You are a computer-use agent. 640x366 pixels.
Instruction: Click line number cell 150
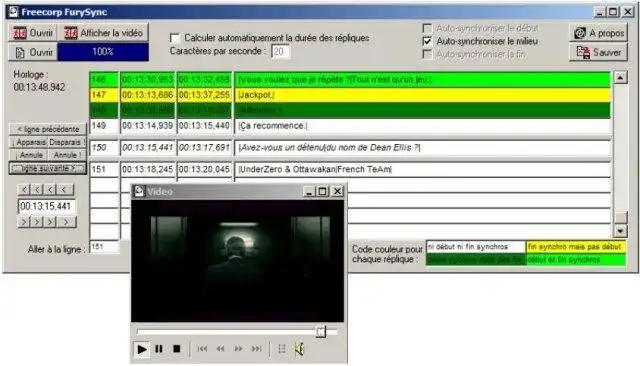pos(104,148)
